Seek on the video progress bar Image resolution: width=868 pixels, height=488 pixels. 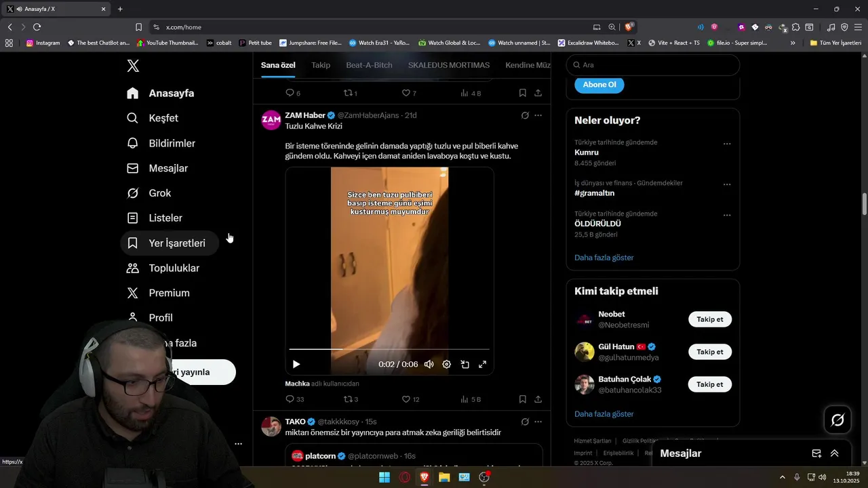pos(389,349)
